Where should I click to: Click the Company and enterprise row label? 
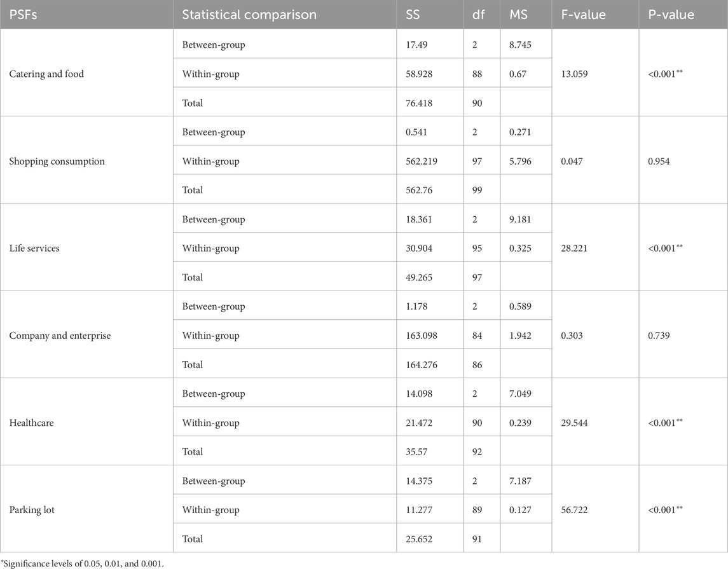(60, 335)
